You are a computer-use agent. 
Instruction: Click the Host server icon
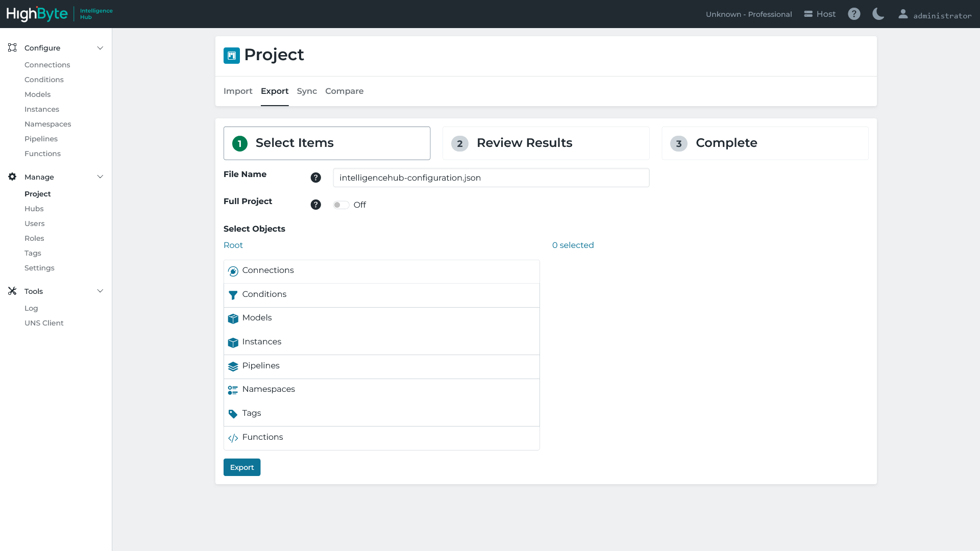tap(808, 14)
